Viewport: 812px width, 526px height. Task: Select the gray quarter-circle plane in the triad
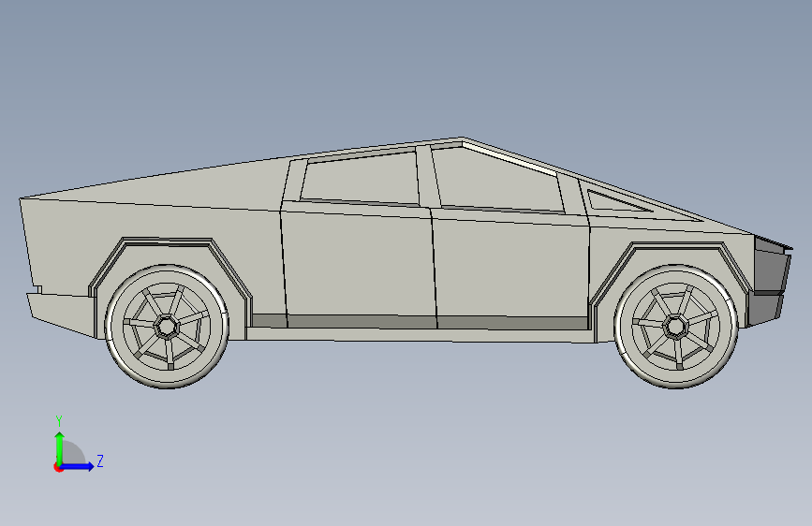pyautogui.click(x=74, y=454)
